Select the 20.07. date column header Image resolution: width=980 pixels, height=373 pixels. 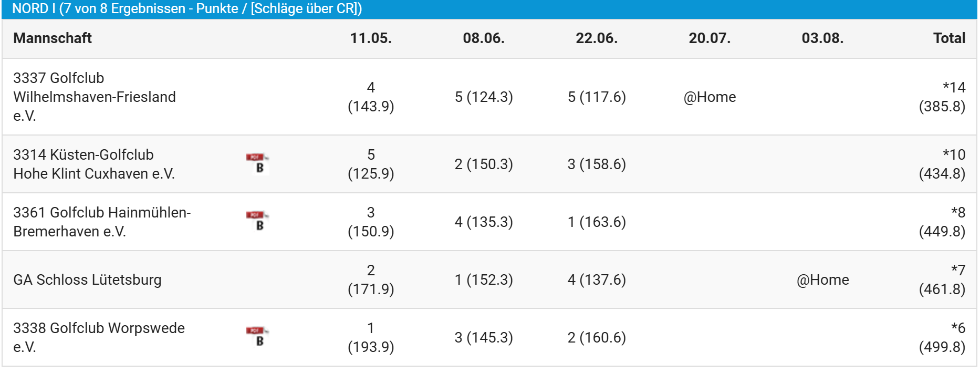pos(710,38)
